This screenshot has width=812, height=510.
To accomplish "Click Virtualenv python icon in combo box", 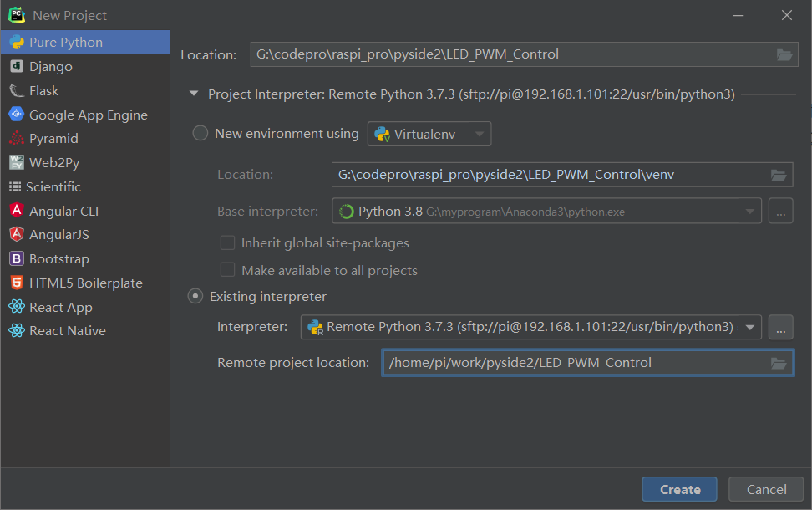I will pyautogui.click(x=382, y=135).
